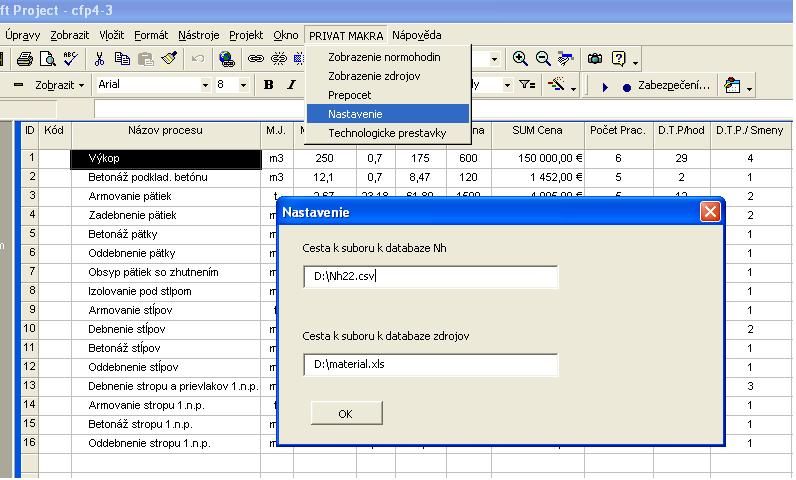This screenshot has width=796, height=480.
Task: Toggle the AutoFilter funnel button
Action: (527, 86)
